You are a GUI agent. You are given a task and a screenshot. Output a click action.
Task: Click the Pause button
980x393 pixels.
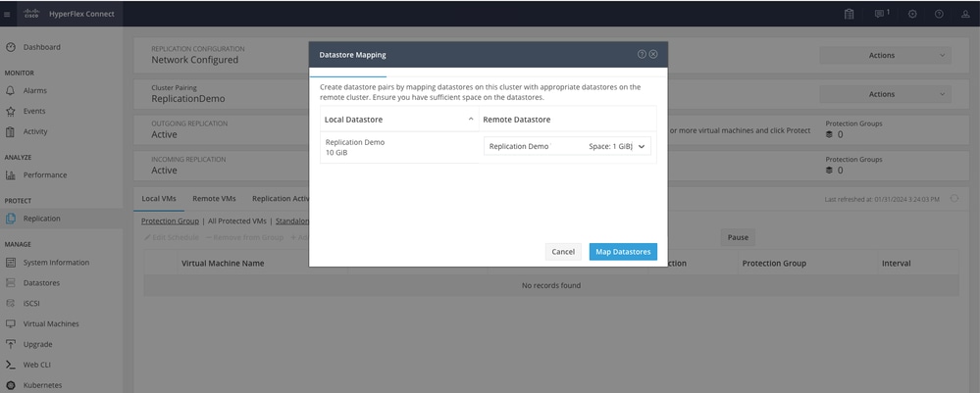pos(738,237)
